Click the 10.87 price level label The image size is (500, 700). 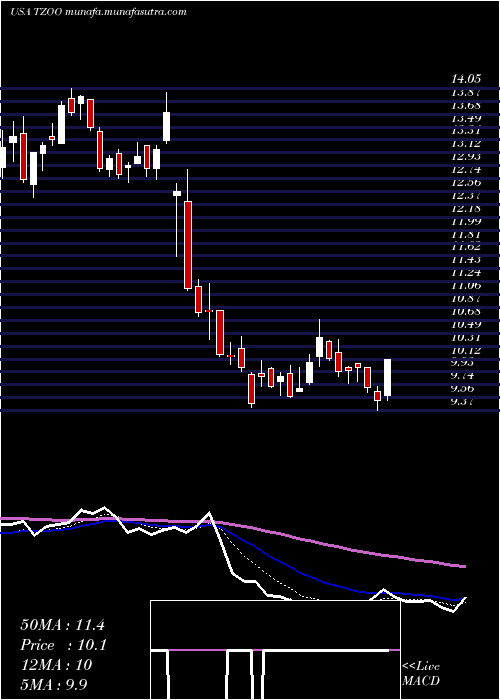[x=466, y=298]
